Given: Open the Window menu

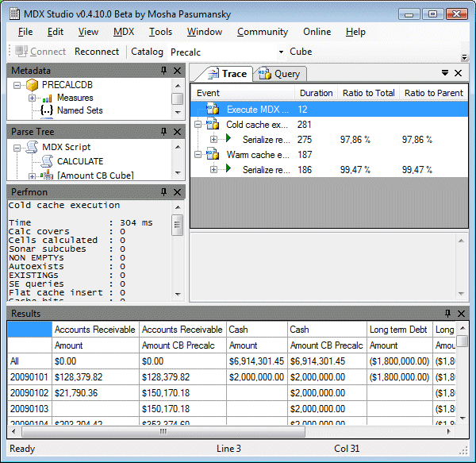Looking at the screenshot, I should [205, 32].
